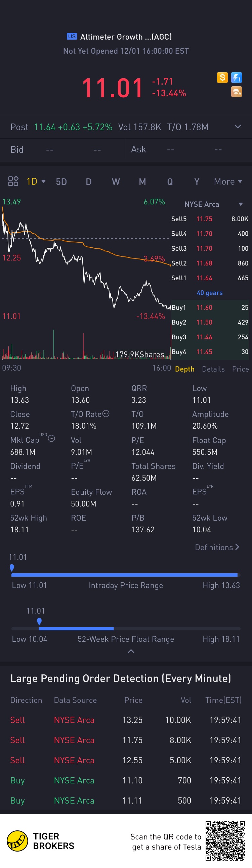Select the Sell2 11.68 order row
This screenshot has height=868, width=252.
[x=210, y=263]
